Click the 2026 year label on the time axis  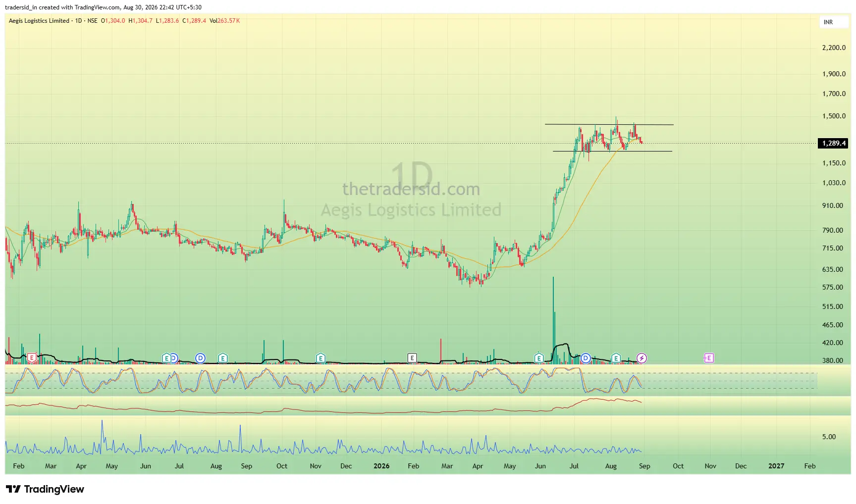(381, 466)
